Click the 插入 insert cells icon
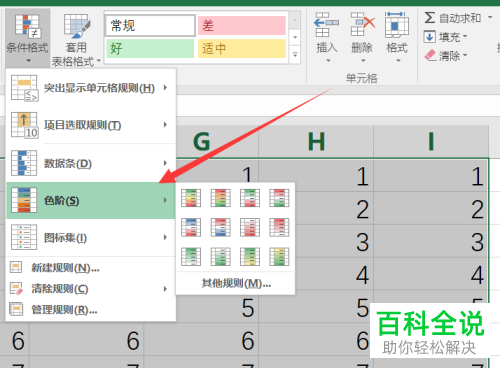The height and width of the screenshot is (368, 500). tap(327, 25)
